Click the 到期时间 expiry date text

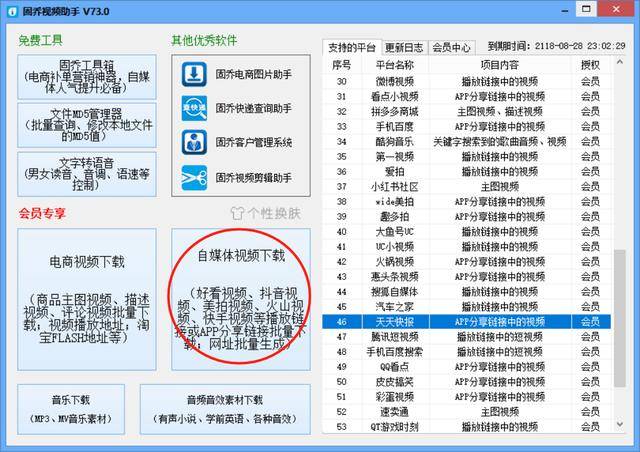pyautogui.click(x=556, y=46)
